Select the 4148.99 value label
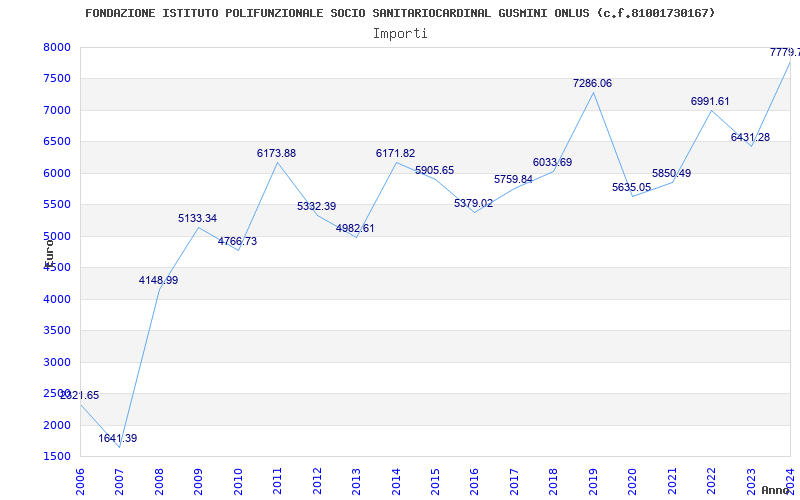800x500 pixels. (158, 281)
